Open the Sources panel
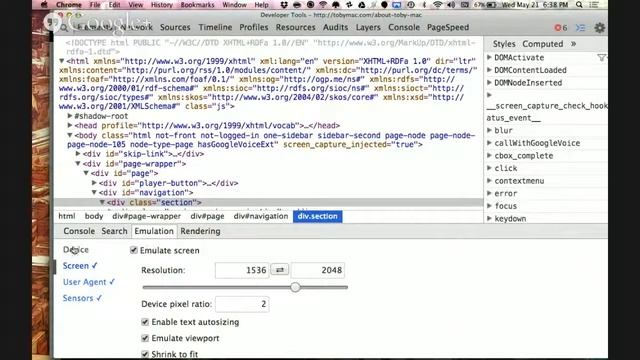Image resolution: width=640 pixels, height=360 pixels. [175, 27]
